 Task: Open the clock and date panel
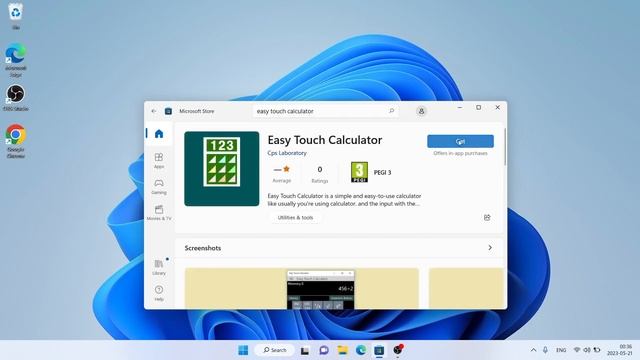(619, 350)
